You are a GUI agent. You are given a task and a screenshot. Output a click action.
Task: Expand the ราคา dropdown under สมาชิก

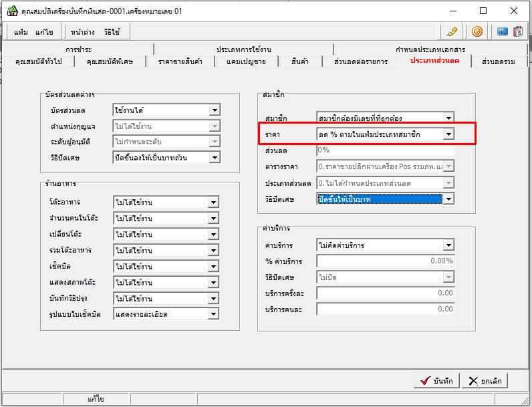click(x=448, y=135)
